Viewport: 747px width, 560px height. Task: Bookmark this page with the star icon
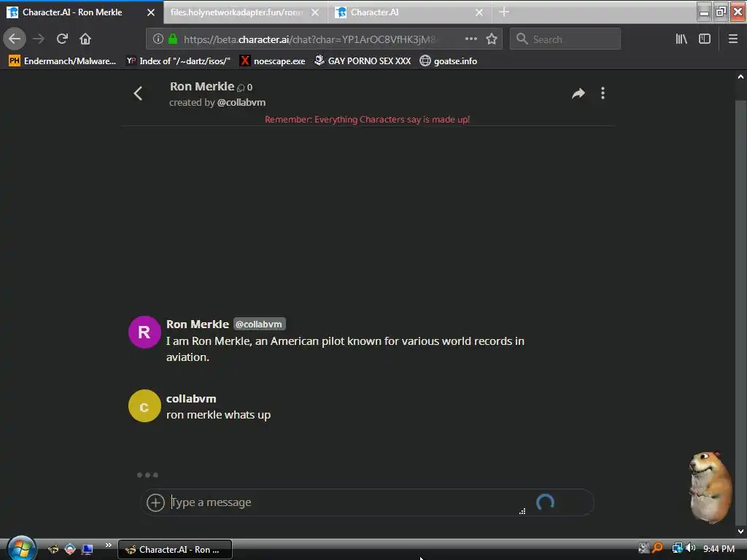point(492,39)
